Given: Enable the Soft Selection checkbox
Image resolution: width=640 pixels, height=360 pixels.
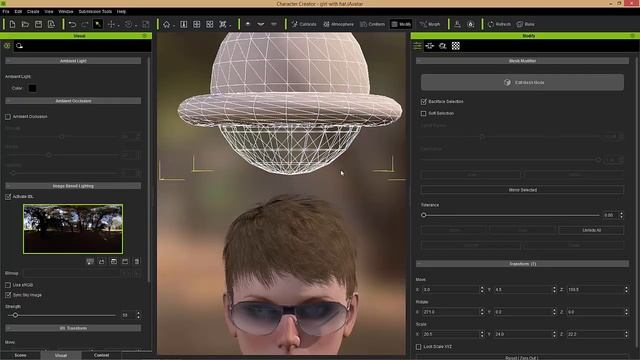Looking at the screenshot, I should pos(423,113).
